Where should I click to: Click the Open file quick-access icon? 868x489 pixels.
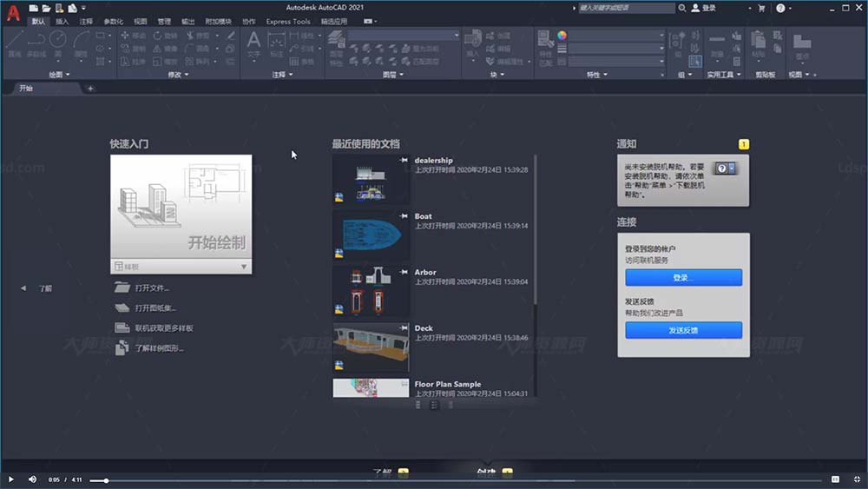47,8
